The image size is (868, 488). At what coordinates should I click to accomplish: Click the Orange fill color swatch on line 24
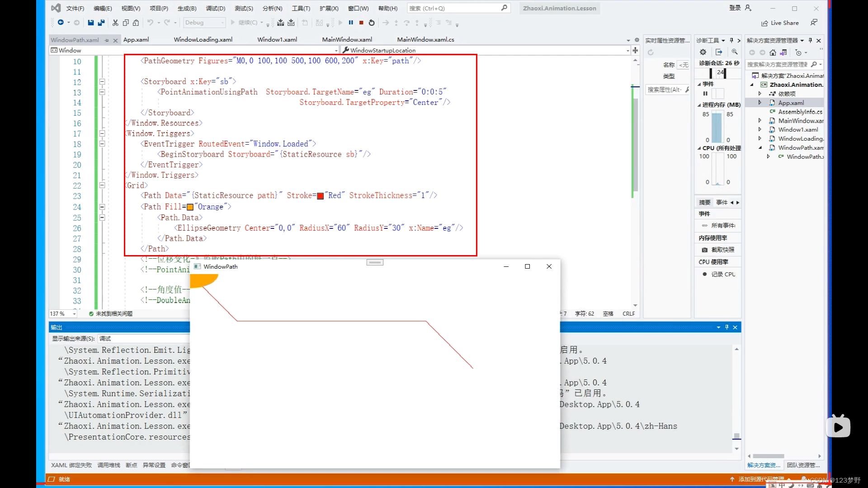point(190,207)
